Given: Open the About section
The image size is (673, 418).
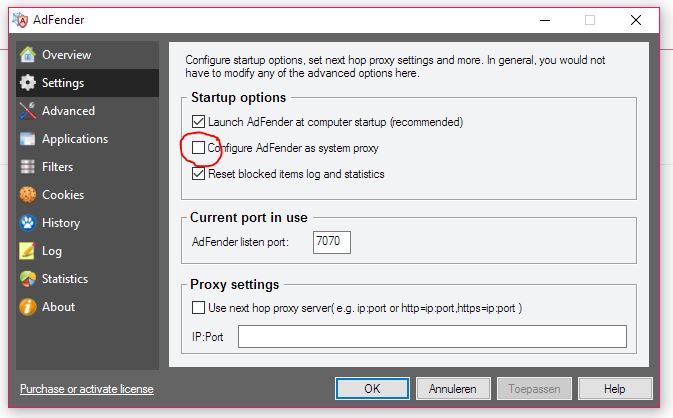Looking at the screenshot, I should 88,307.
